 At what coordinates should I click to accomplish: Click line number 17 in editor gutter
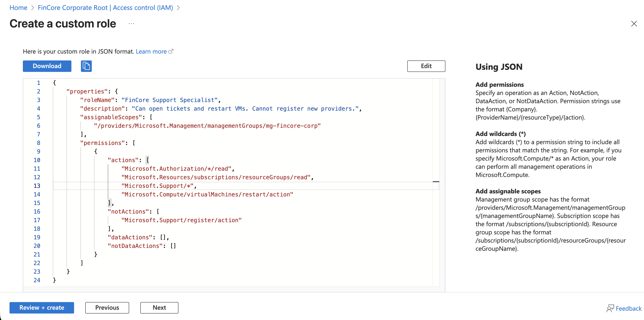37,220
